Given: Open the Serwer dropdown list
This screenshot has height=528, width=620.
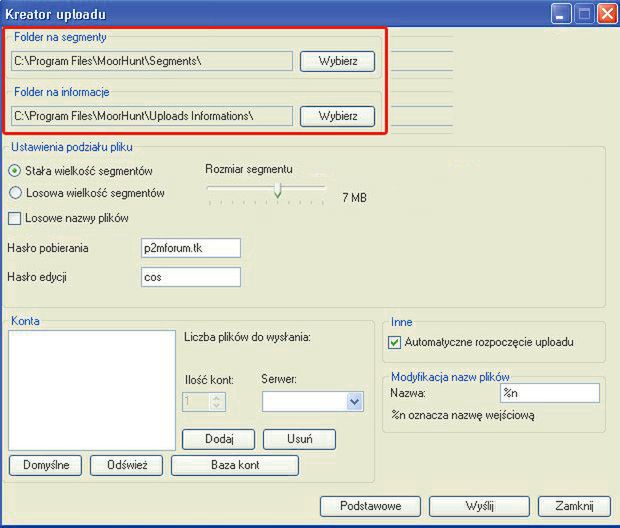Looking at the screenshot, I should pyautogui.click(x=355, y=402).
